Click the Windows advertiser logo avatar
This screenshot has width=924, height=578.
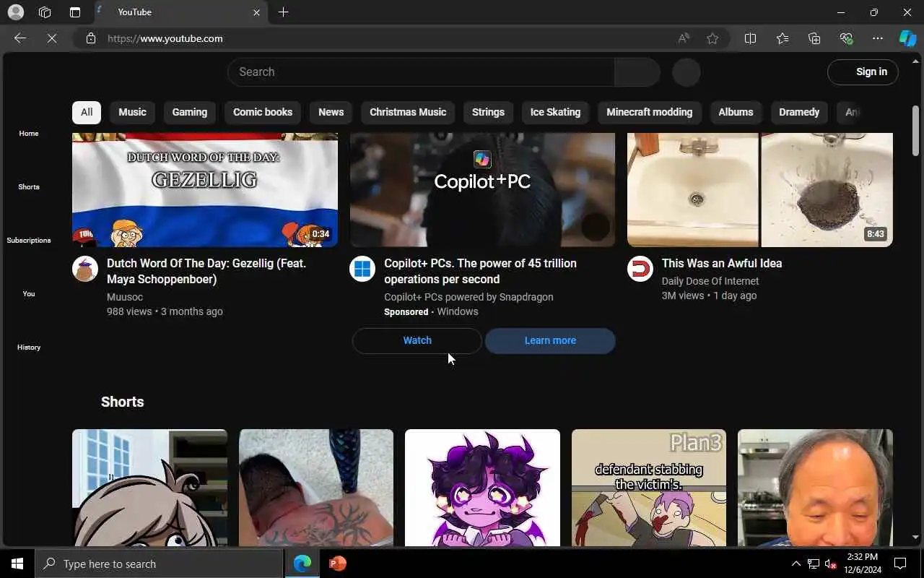pyautogui.click(x=362, y=269)
